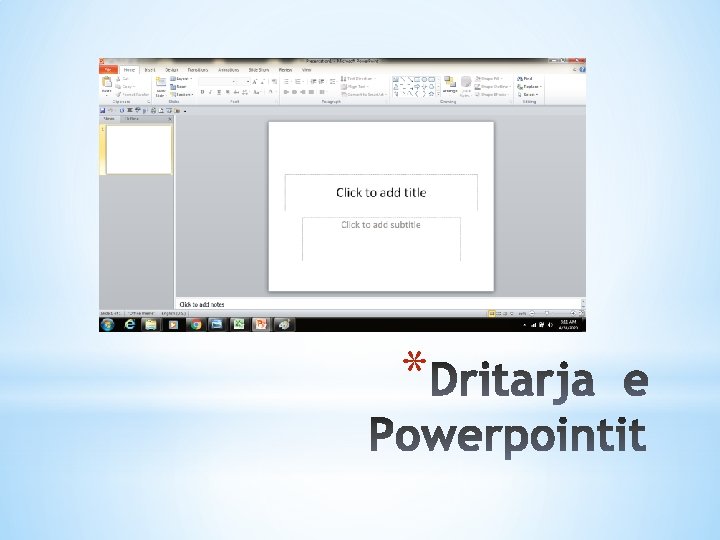Select slide 1 thumbnail
Viewport: 720px width, 540px height.
tap(139, 150)
